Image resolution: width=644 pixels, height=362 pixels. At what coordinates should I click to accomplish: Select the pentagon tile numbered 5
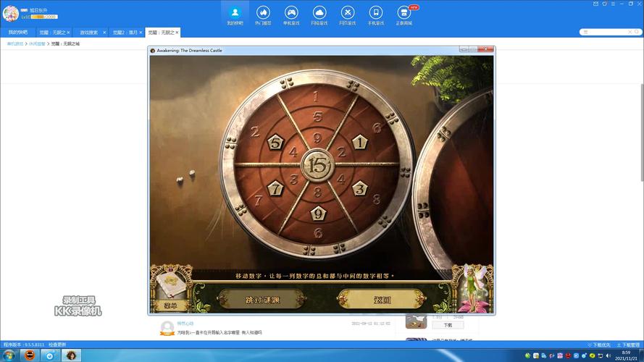275,143
